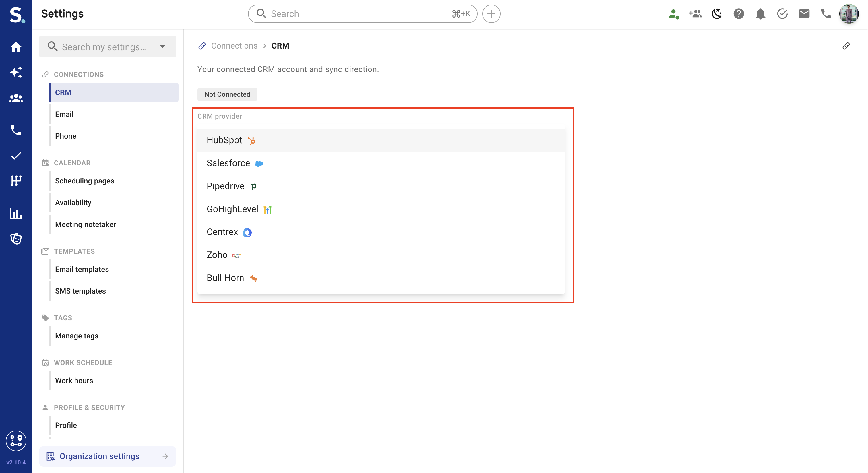Open the circled checkmark tasks icon in header

point(782,14)
